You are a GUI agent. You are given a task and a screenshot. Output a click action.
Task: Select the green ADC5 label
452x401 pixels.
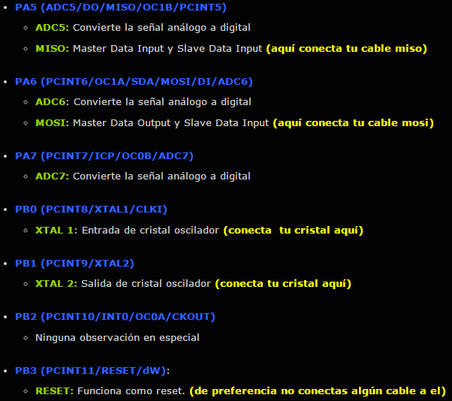[x=52, y=27]
